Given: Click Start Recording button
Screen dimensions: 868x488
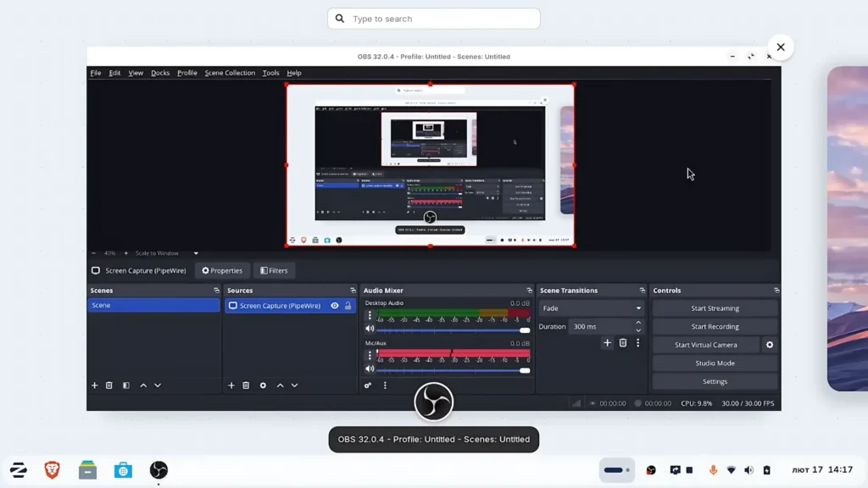Looking at the screenshot, I should pos(715,326).
